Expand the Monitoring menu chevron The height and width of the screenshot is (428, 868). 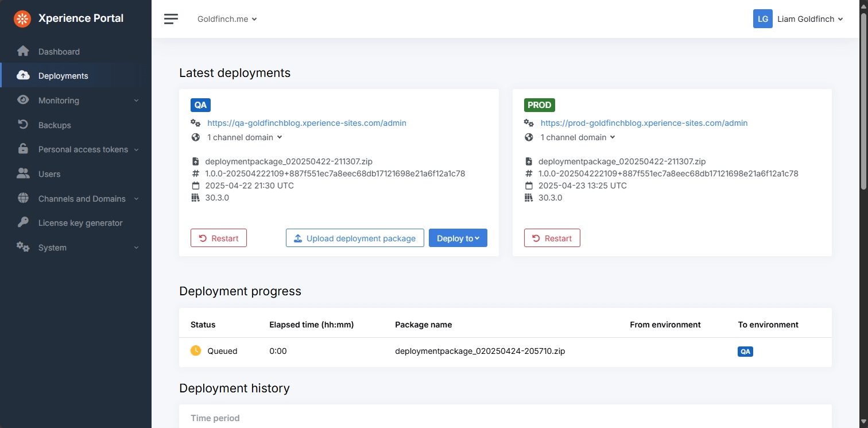pos(137,101)
